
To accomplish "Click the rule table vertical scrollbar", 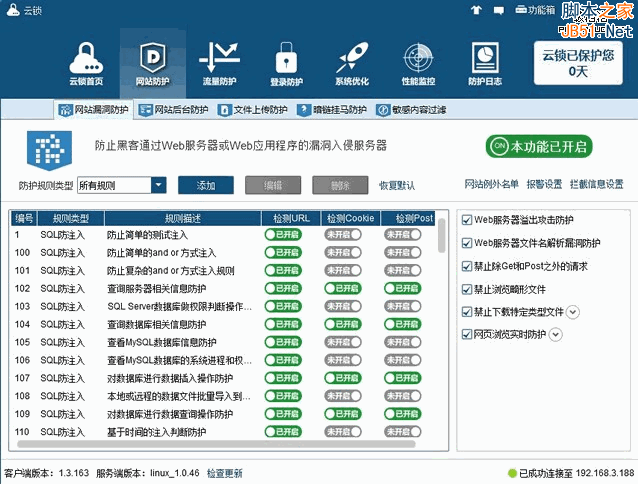I will [x=443, y=240].
